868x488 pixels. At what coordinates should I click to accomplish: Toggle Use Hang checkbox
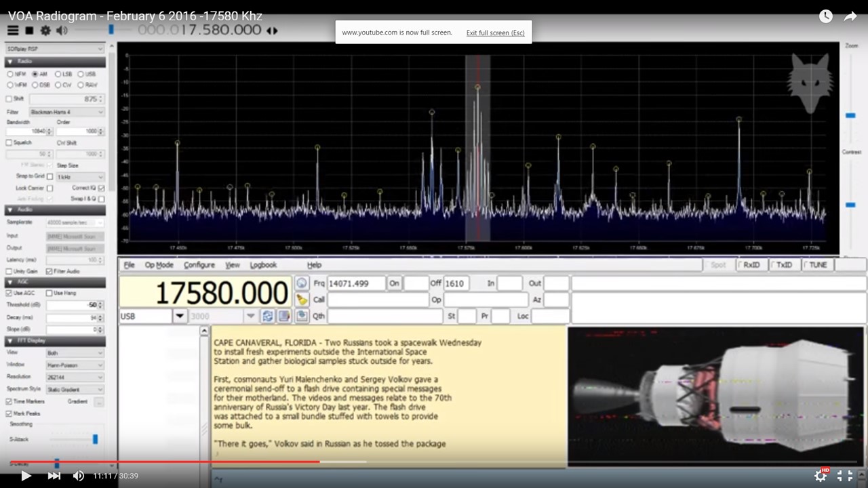(x=49, y=293)
